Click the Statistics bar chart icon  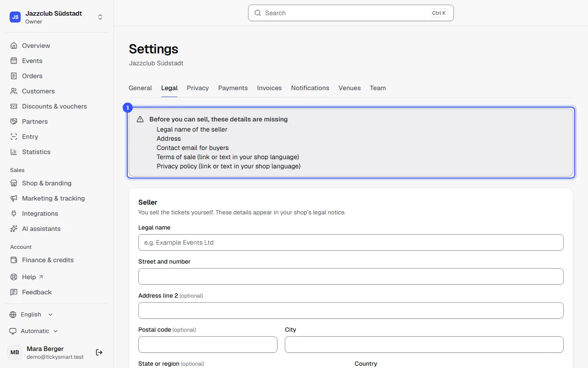click(x=14, y=152)
